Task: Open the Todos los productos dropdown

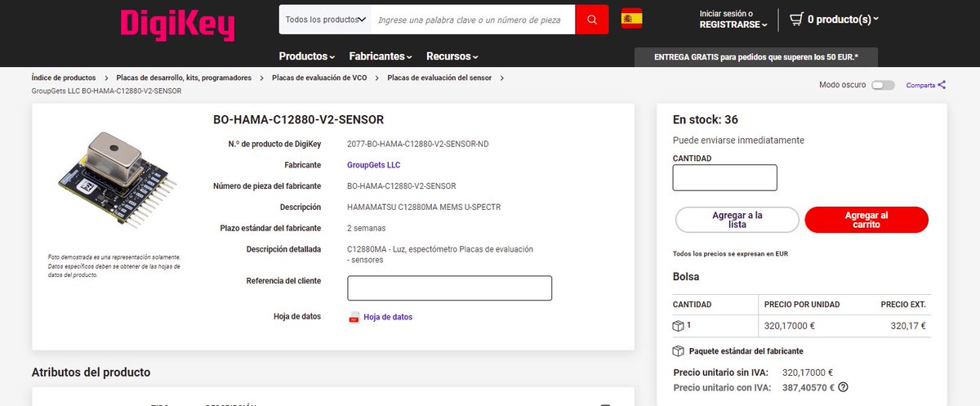Action: pyautogui.click(x=325, y=19)
